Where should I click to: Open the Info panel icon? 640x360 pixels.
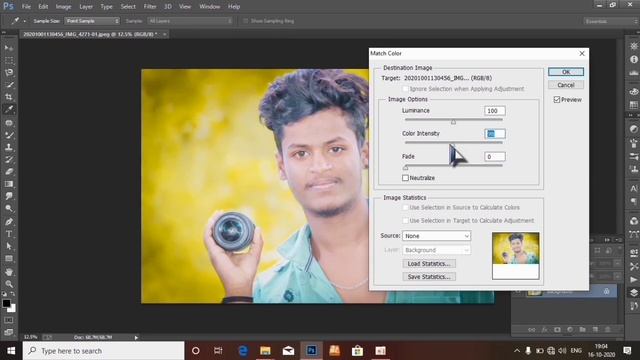(634, 59)
